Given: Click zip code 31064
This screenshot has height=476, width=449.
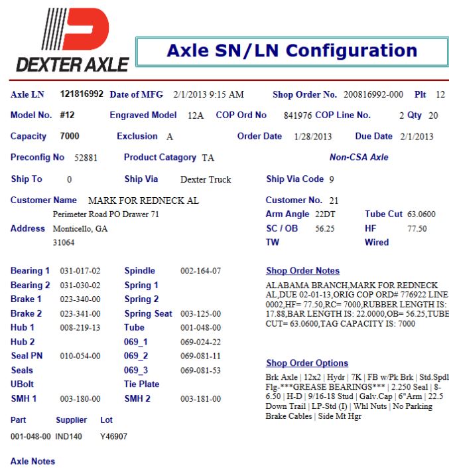Looking at the screenshot, I should pyautogui.click(x=64, y=242).
